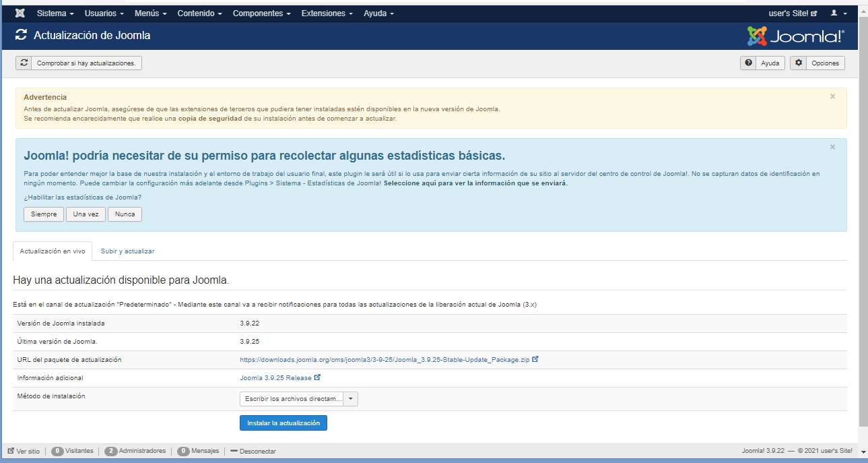Screen dimensions: 868x463
Task: Click 'Joomla! 3.9.22' footer version text
Action: pyautogui.click(x=763, y=451)
